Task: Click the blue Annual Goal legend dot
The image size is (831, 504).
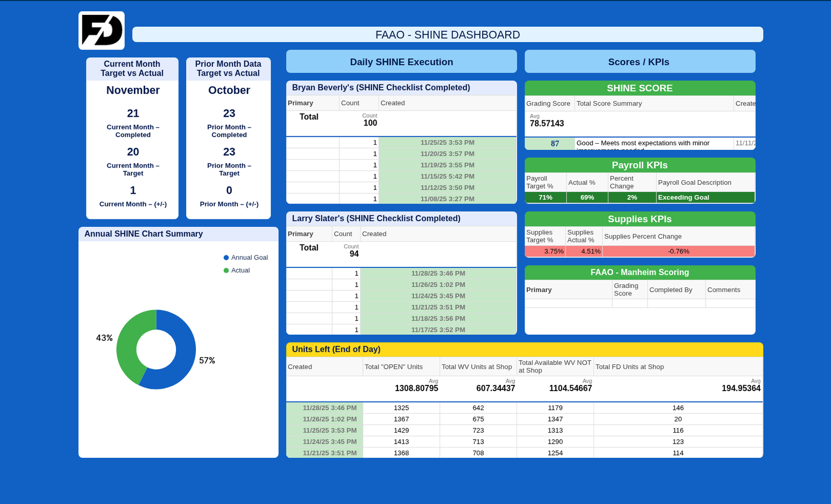Action: point(226,258)
